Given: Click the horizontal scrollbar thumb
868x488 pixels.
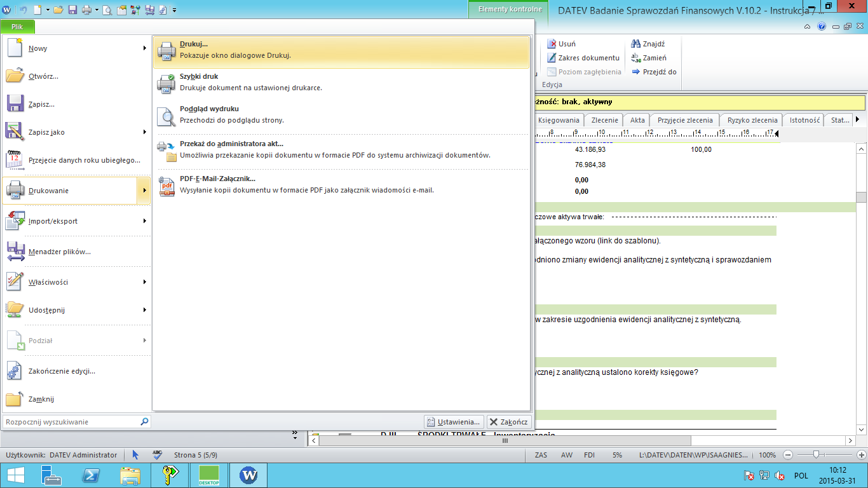Looking at the screenshot, I should coord(506,441).
